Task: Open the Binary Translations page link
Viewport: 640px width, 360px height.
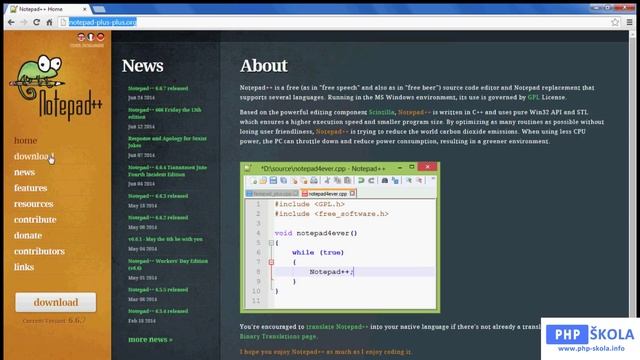Action: point(278,336)
